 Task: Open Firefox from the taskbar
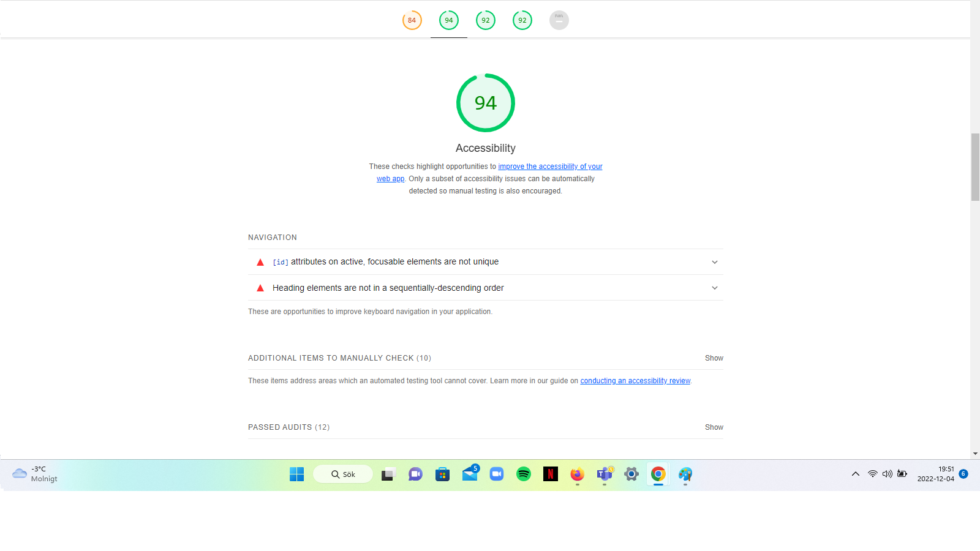click(x=577, y=474)
